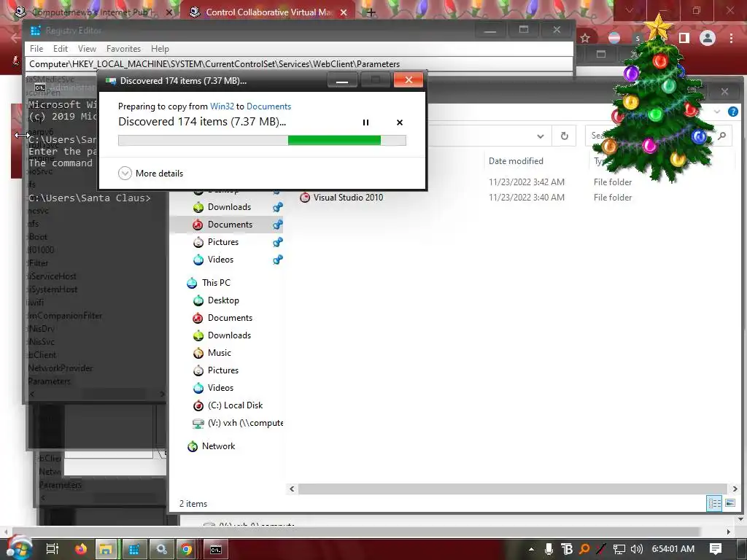Click the Win32 source link
Image resolution: width=747 pixels, height=560 pixels.
pos(222,106)
